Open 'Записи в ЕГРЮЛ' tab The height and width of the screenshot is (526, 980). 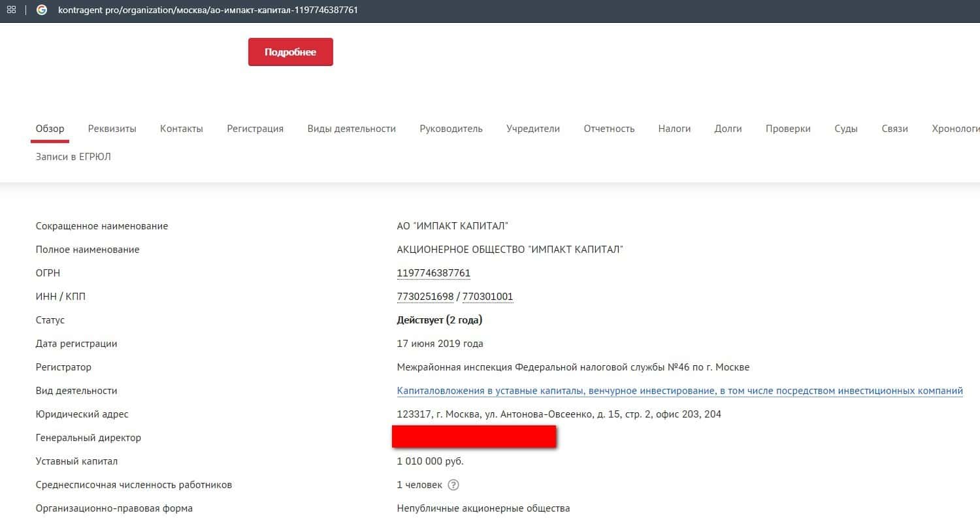[73, 157]
